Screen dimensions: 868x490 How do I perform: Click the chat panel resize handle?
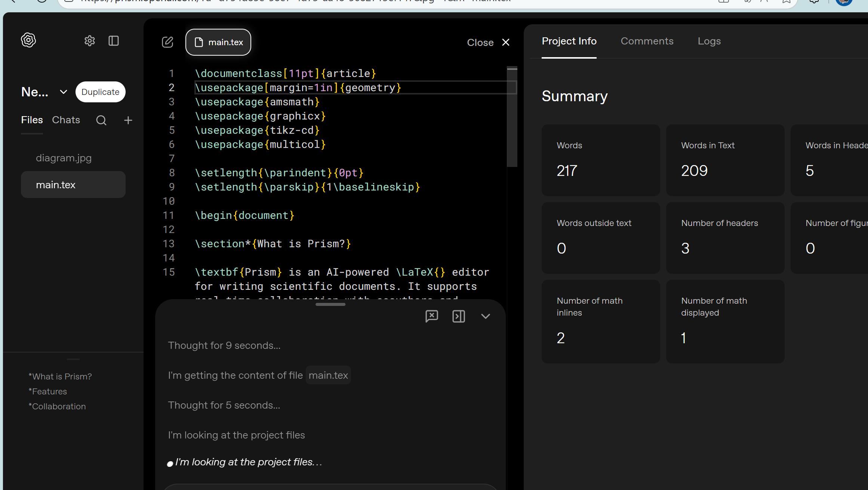point(330,304)
